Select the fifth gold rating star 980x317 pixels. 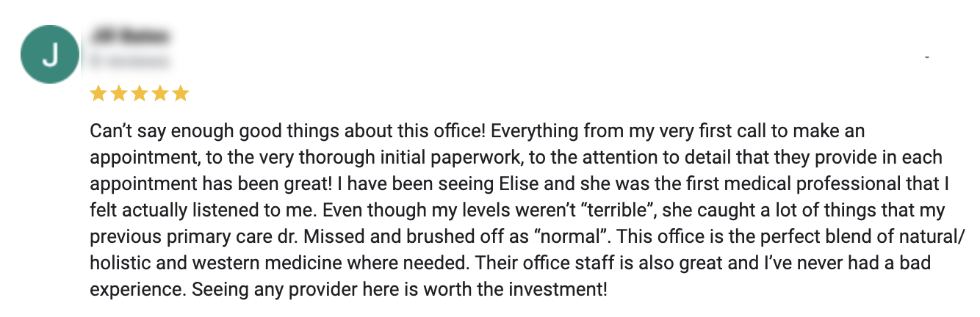pyautogui.click(x=181, y=94)
